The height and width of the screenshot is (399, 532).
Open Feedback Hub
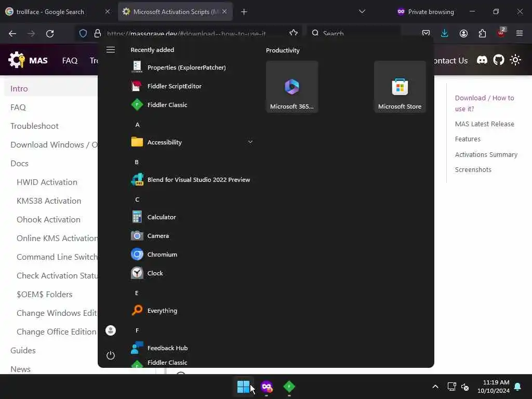[x=192, y=348]
